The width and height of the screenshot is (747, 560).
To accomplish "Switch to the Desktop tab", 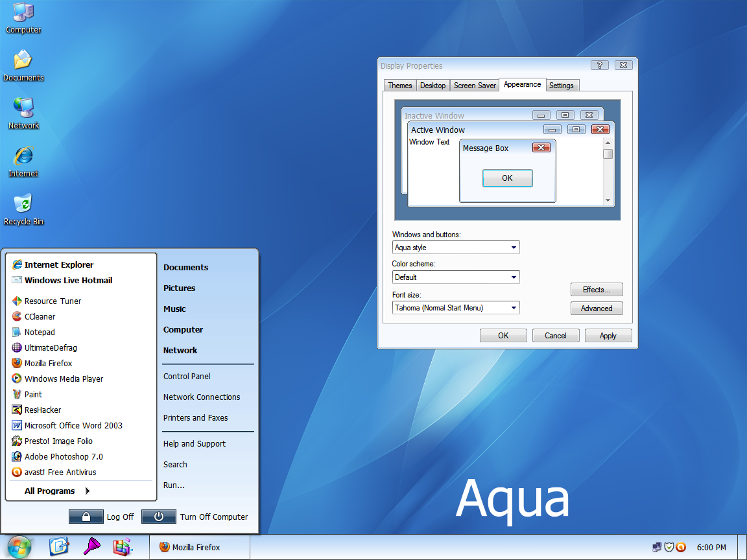I will pyautogui.click(x=433, y=86).
